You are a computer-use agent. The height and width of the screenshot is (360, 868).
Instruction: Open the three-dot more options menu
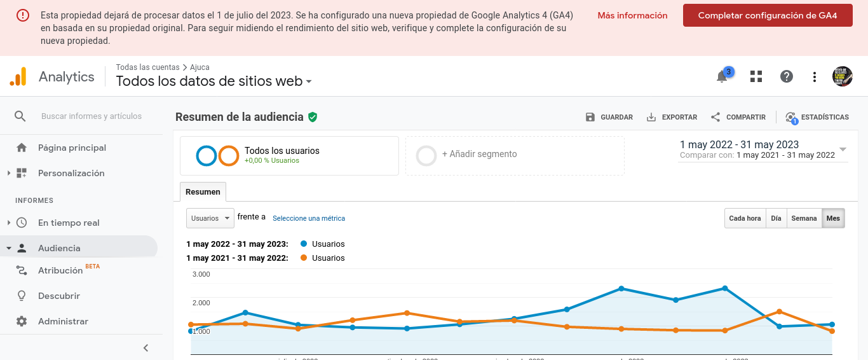pyautogui.click(x=815, y=77)
